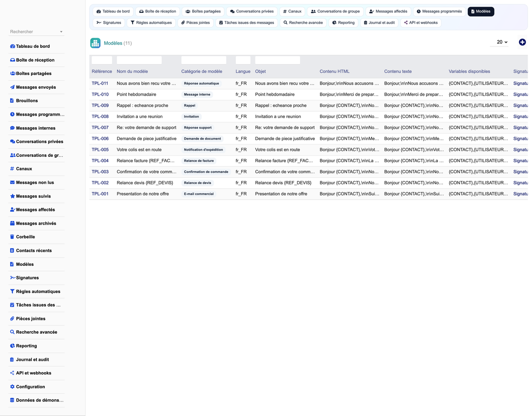Open the TPL-011 reference link
Image resolution: width=532 pixels, height=416 pixels.
(x=100, y=83)
